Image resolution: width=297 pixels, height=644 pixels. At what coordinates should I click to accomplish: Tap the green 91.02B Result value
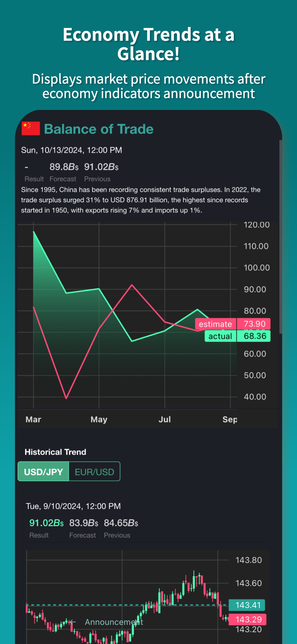point(47,523)
